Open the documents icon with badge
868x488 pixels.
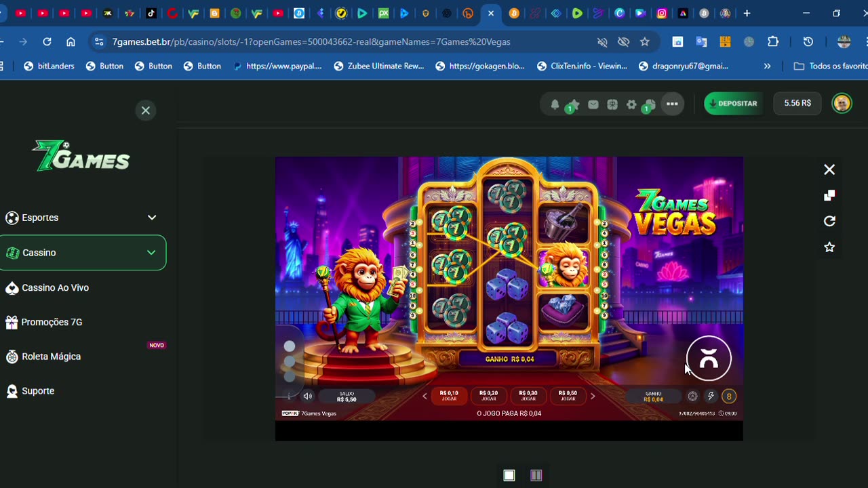click(x=649, y=105)
